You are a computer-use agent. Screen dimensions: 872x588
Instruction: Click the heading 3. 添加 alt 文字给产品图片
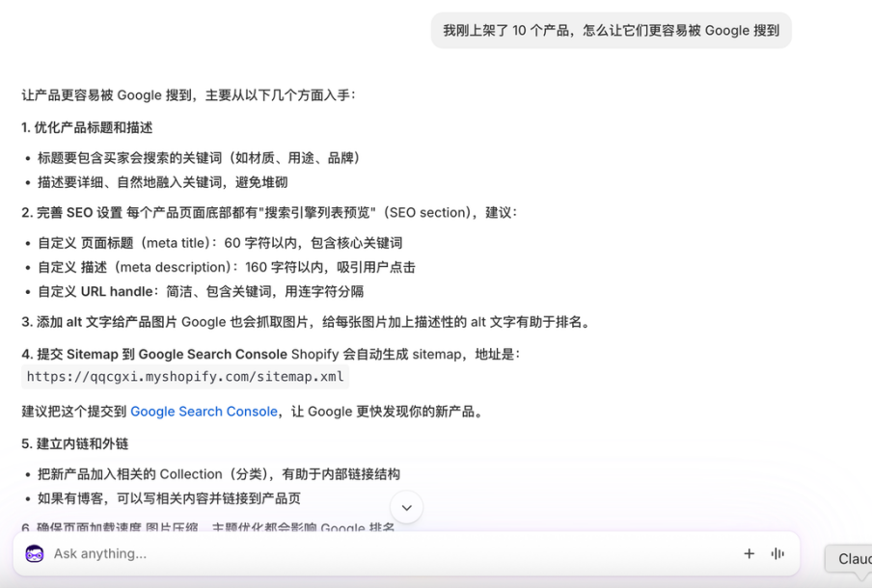99,322
